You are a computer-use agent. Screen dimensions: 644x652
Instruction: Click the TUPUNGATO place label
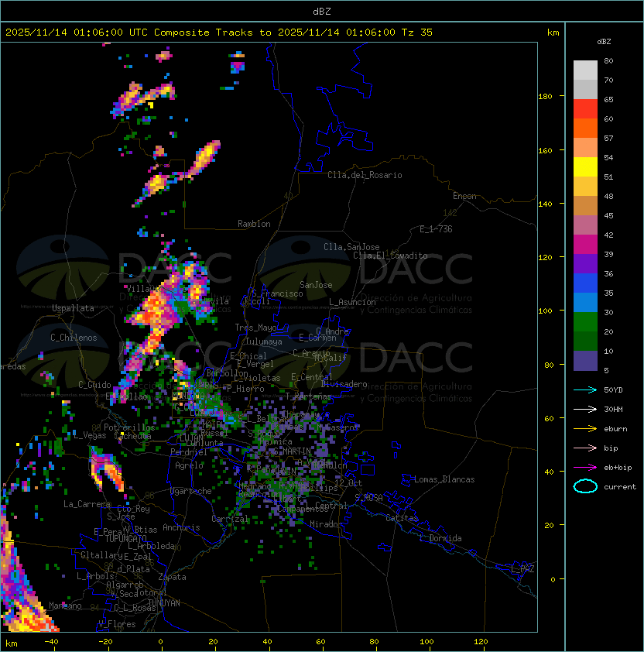[x=125, y=539]
